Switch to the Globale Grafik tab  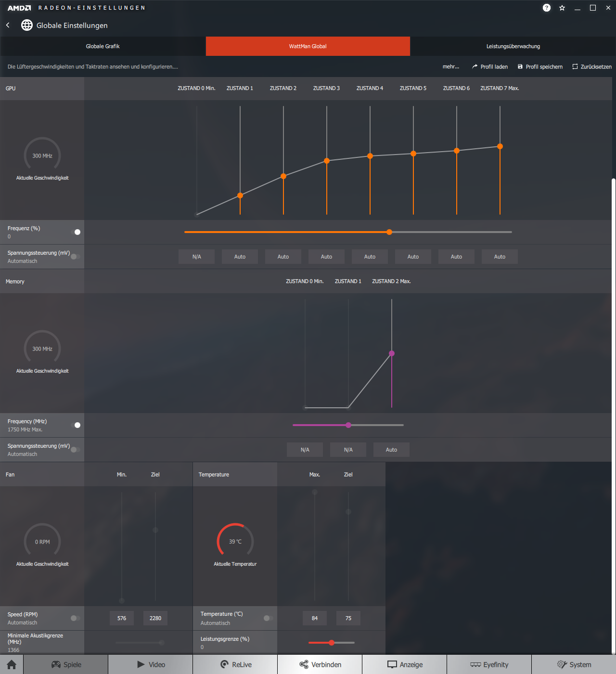click(103, 46)
